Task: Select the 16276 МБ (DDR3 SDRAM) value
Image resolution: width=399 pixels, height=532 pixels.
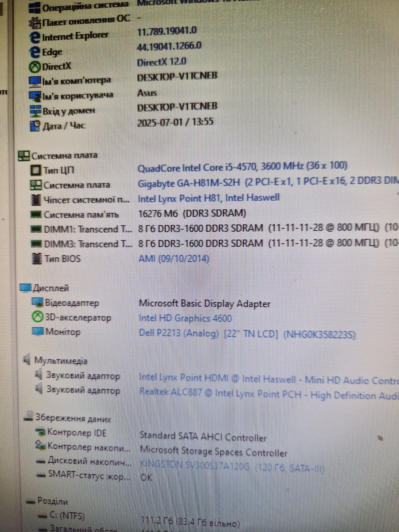Action: tap(192, 213)
